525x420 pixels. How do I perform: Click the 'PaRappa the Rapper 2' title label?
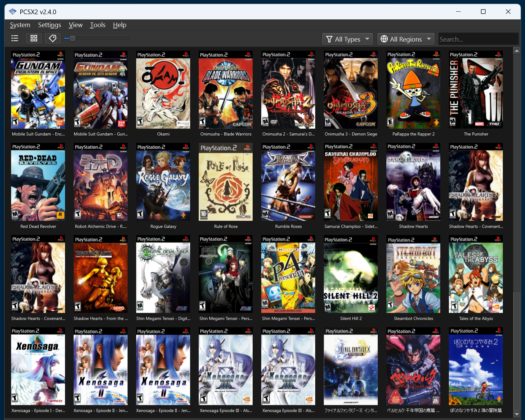point(413,134)
